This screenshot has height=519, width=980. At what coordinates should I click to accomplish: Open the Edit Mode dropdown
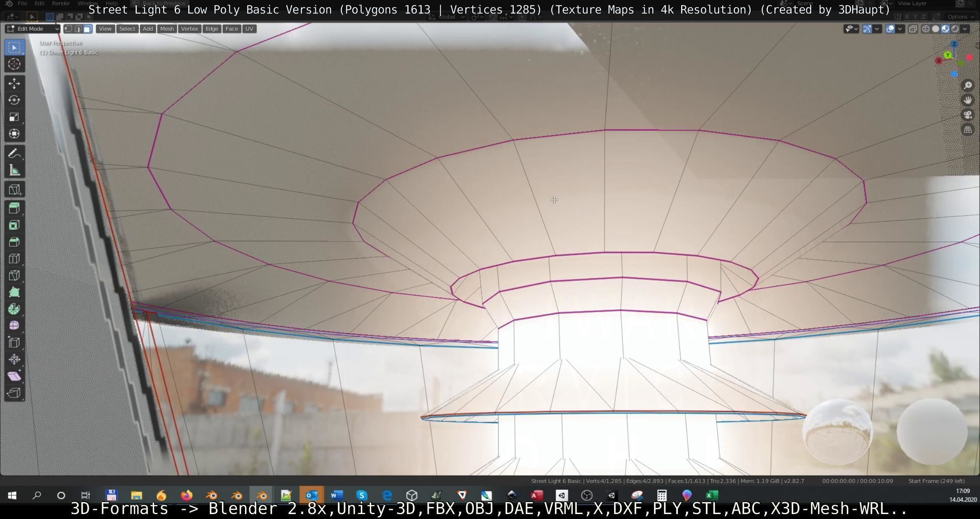click(x=32, y=29)
